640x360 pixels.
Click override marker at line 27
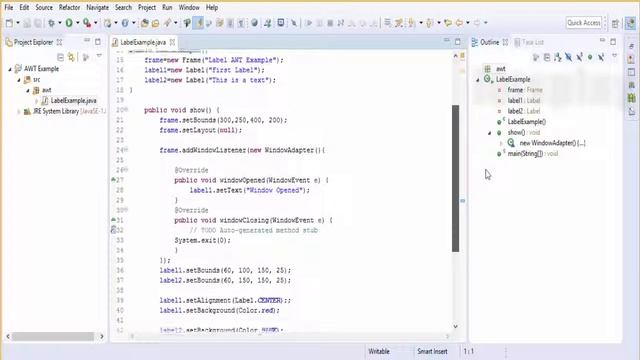tap(113, 180)
